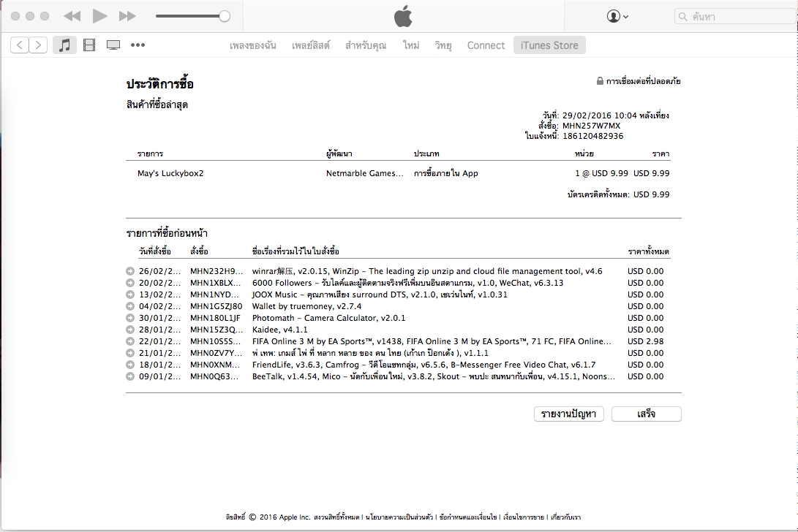This screenshot has width=798, height=532.
Task: Open the สำหรับคุณ tab
Action: [x=366, y=45]
